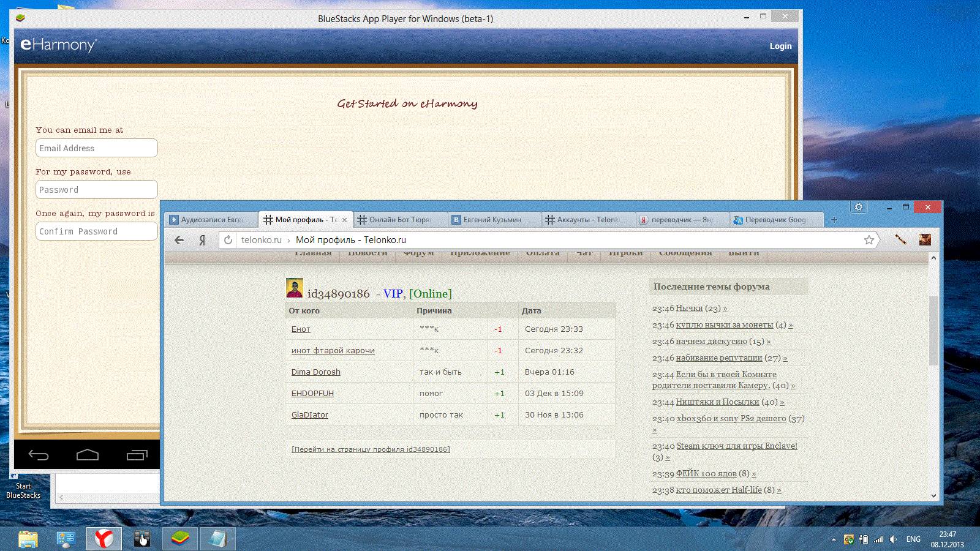980x551 pixels.
Task: Switch to 'Аудиозаписи Евгения' tab
Action: 211,220
